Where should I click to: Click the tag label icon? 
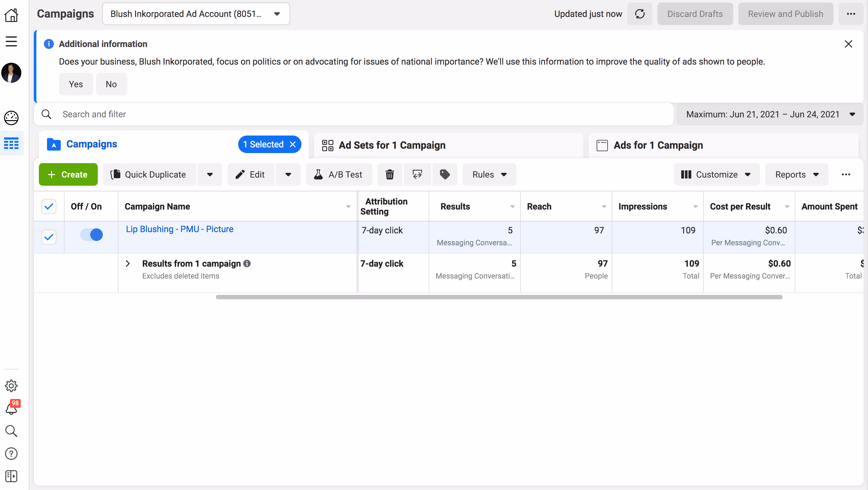[444, 174]
